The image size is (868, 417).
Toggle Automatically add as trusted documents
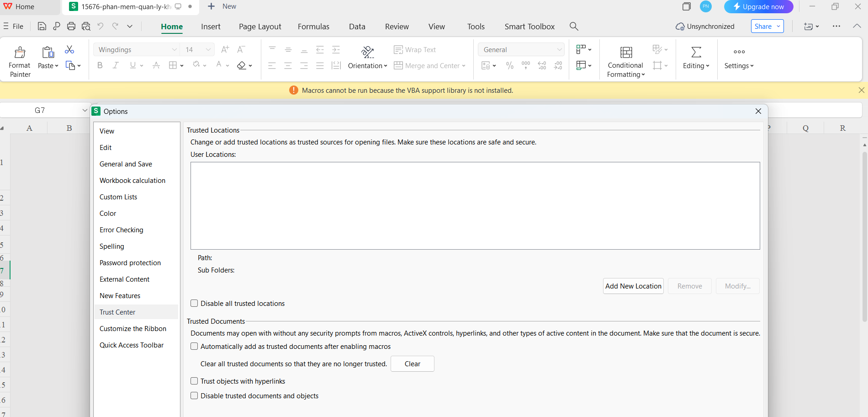coord(194,346)
